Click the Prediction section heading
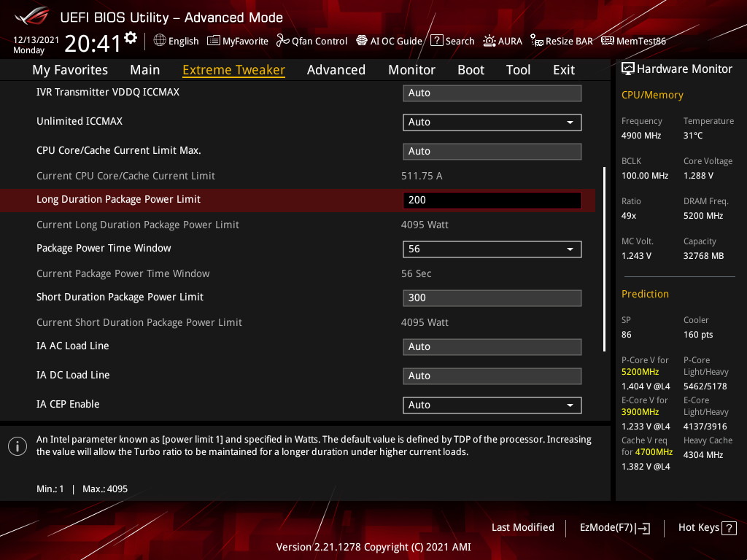Image resolution: width=747 pixels, height=560 pixels. point(645,294)
